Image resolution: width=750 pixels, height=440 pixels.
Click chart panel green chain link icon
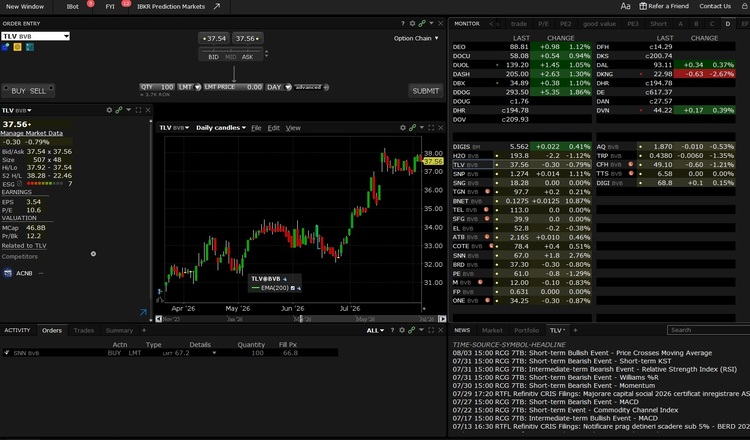pos(412,128)
